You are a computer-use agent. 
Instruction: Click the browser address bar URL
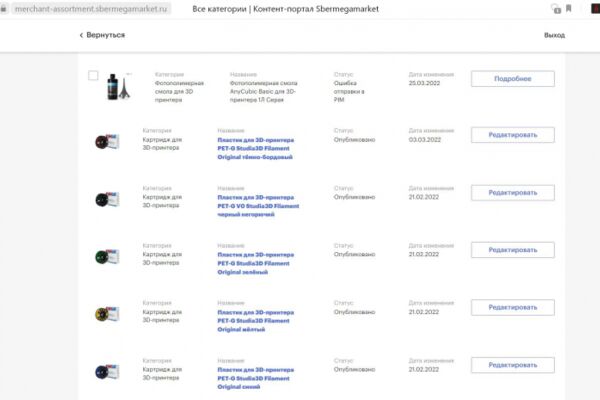(x=91, y=9)
